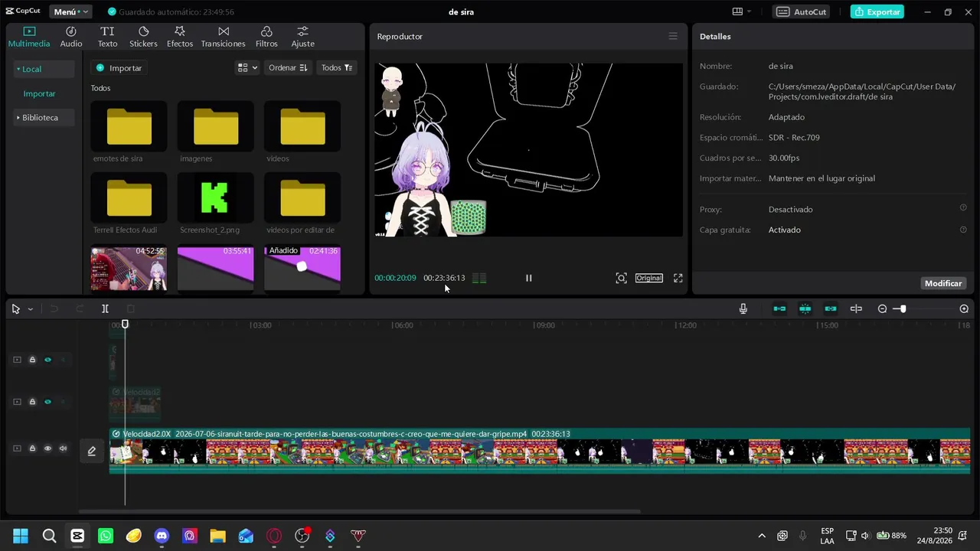The image size is (980, 551).
Task: Open the 'videos por editar de' folder
Action: click(302, 198)
